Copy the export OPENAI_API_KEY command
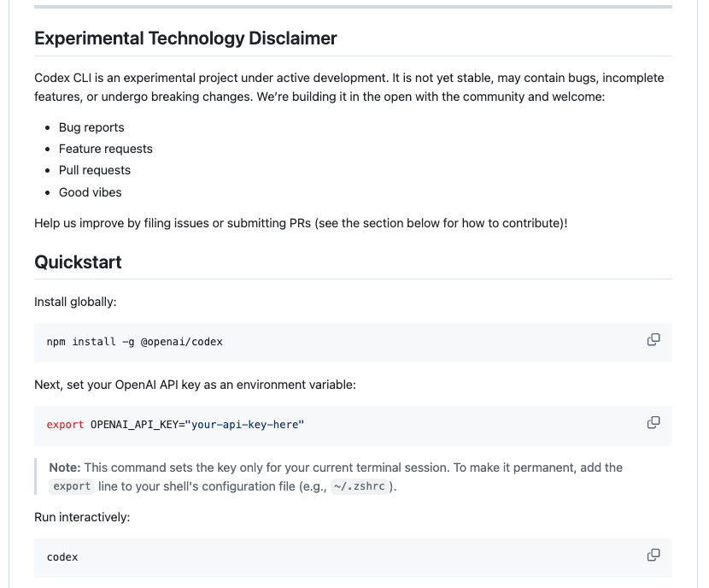This screenshot has width=709, height=588. (x=653, y=422)
